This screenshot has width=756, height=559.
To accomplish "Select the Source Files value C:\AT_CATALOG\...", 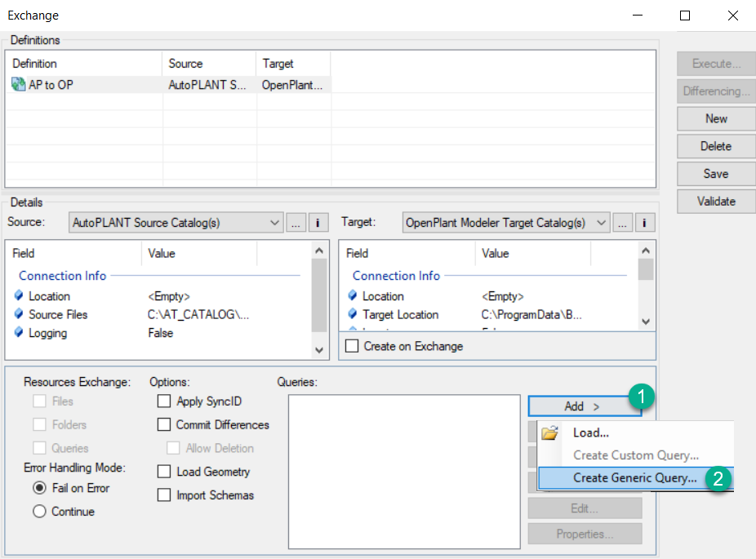I will (x=198, y=315).
